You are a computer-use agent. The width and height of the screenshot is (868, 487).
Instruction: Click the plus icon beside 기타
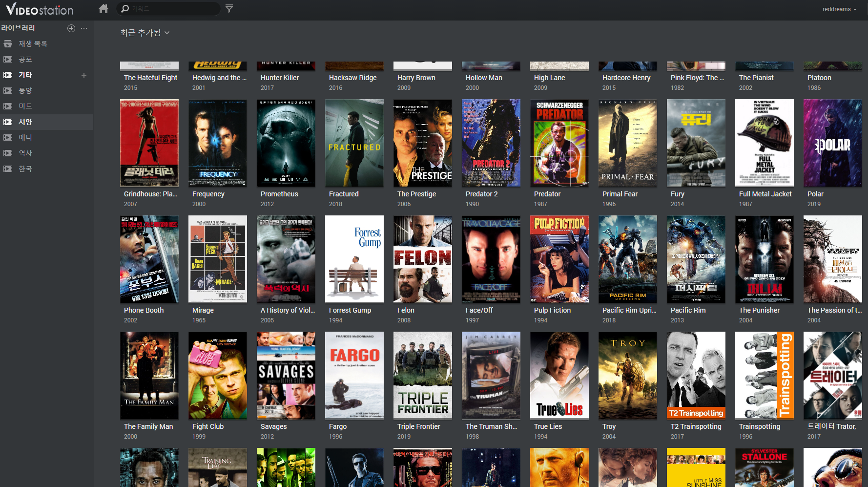click(x=84, y=75)
